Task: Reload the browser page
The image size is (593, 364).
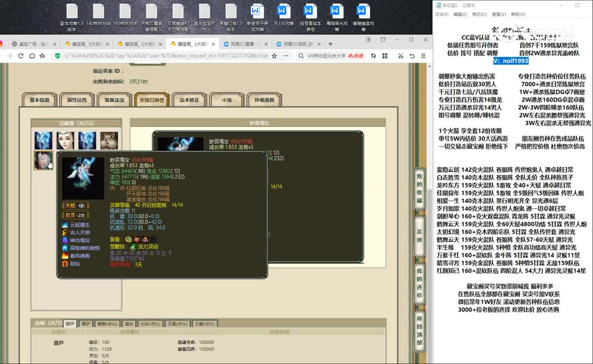Action: click(x=21, y=56)
